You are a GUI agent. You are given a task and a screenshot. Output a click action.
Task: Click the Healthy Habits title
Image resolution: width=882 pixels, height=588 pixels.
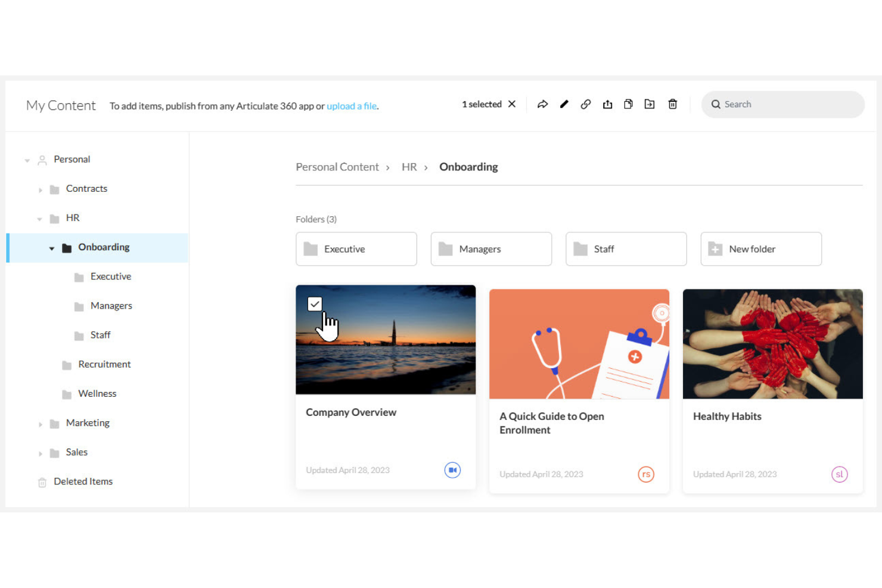(727, 416)
